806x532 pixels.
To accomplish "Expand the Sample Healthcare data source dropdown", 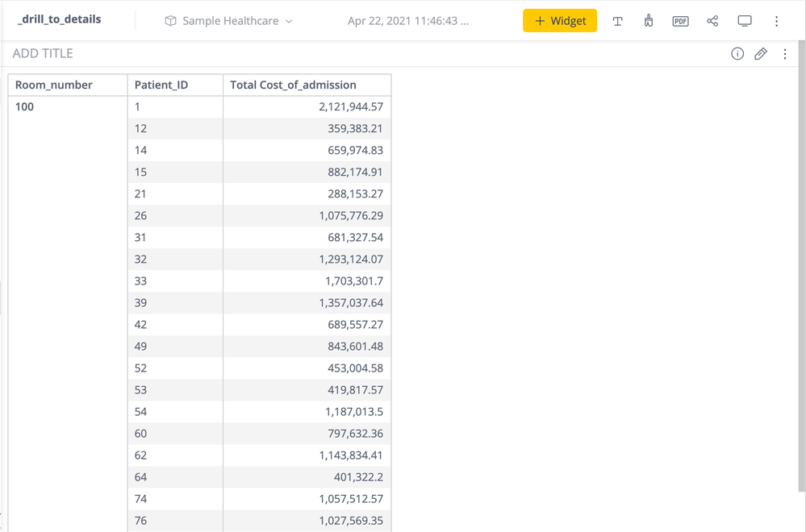I will (x=289, y=21).
